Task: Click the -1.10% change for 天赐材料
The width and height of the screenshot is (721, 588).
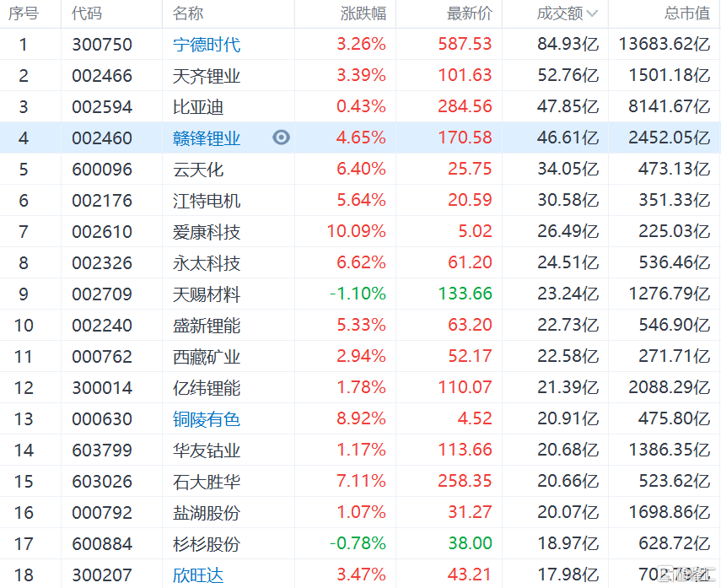Action: 358,294
